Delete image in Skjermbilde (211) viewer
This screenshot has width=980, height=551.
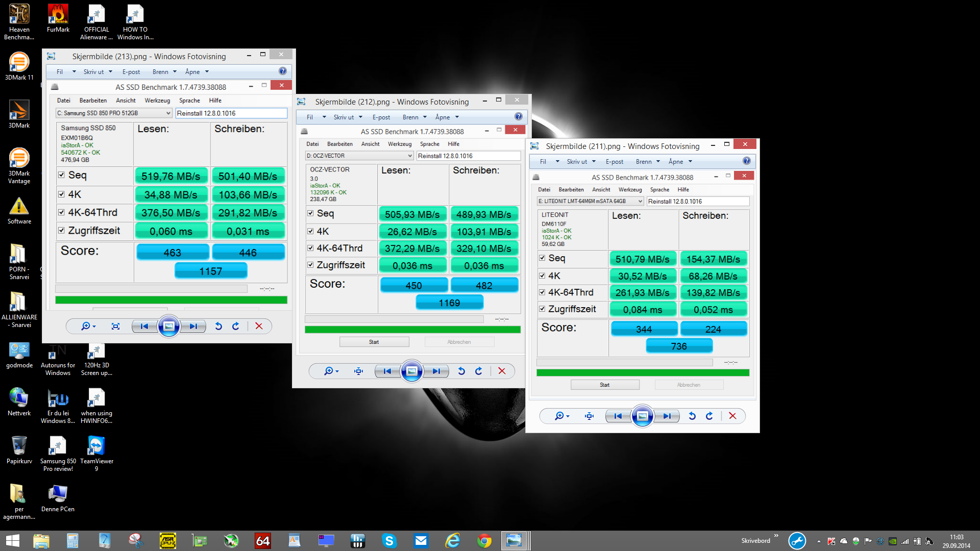[x=732, y=416]
